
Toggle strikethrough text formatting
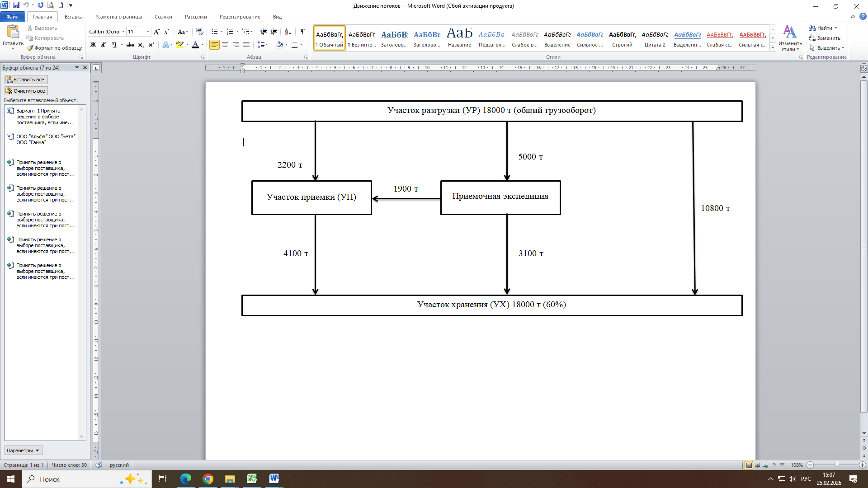[130, 45]
